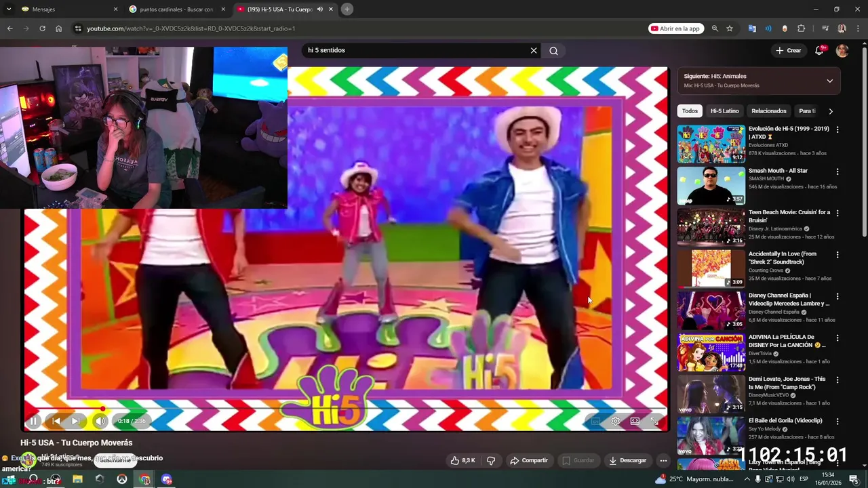
Task: Open a new Chrome tab
Action: (x=347, y=9)
